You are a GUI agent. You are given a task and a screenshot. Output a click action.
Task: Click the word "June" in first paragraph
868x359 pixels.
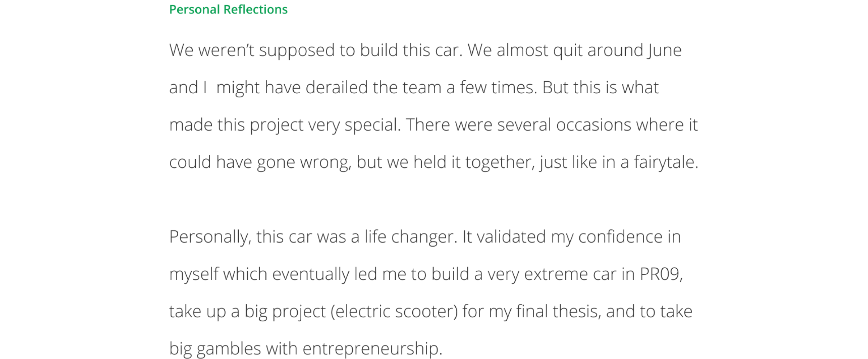pyautogui.click(x=664, y=50)
